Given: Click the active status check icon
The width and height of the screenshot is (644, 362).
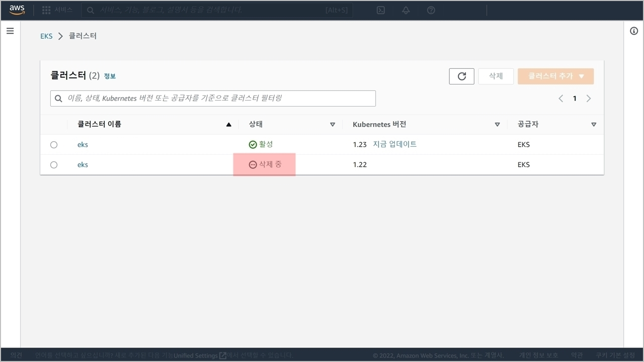Looking at the screenshot, I should [253, 145].
